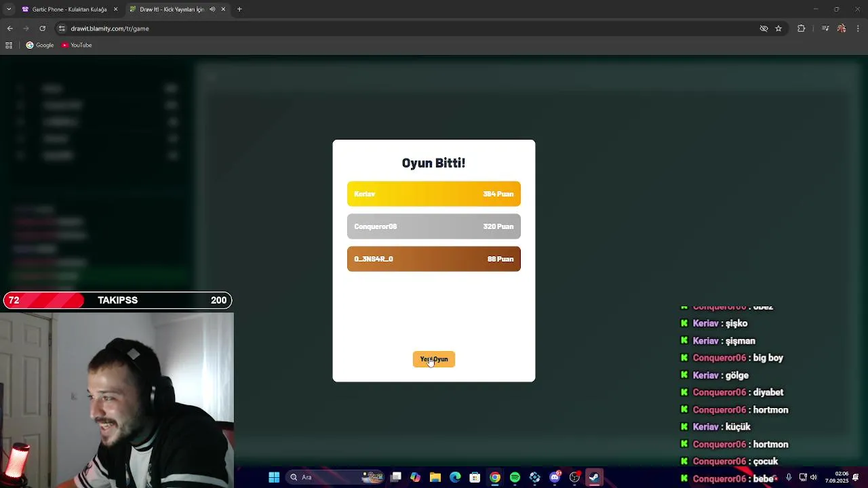The width and height of the screenshot is (868, 488).
Task: Open the site information icon
Action: 62,28
